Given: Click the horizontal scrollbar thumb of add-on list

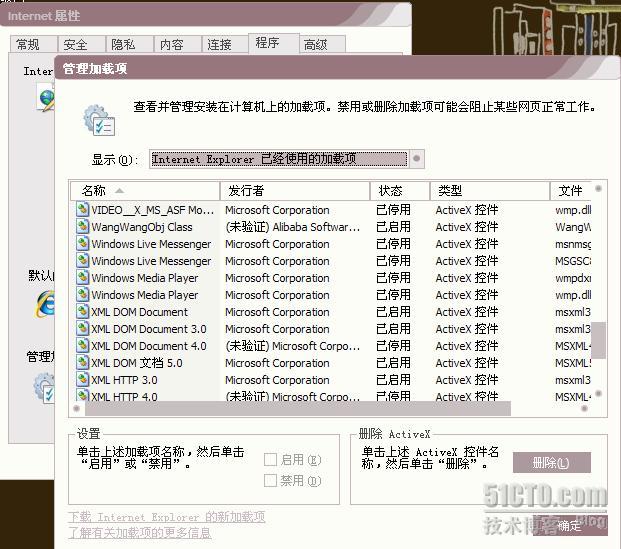Looking at the screenshot, I should coord(298,409).
